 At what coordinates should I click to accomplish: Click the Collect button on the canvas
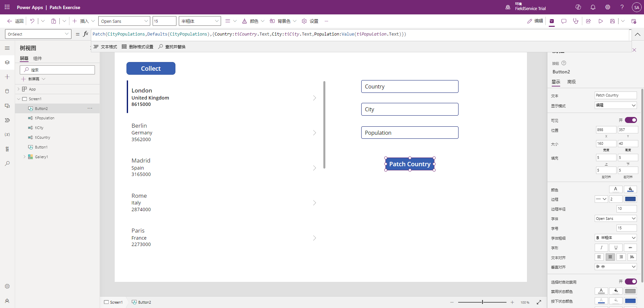(x=151, y=68)
